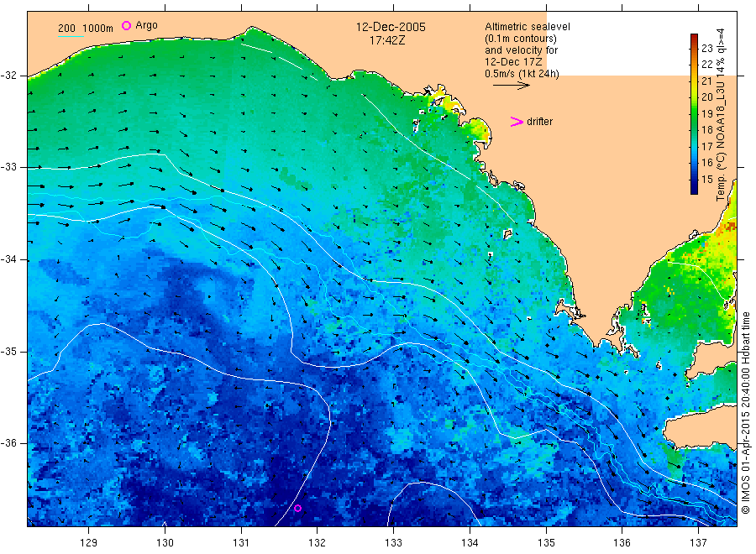Click longitude label 133

pos(393,543)
